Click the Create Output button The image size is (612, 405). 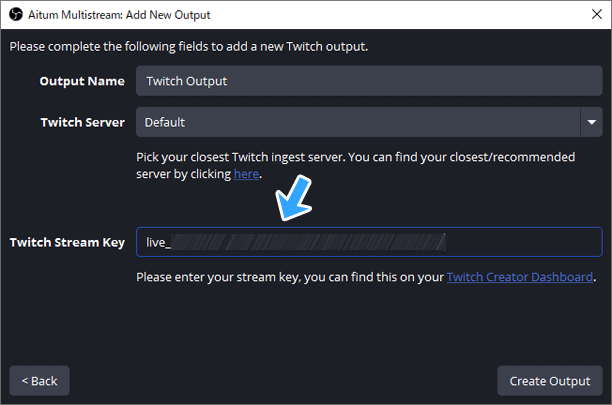tap(550, 381)
